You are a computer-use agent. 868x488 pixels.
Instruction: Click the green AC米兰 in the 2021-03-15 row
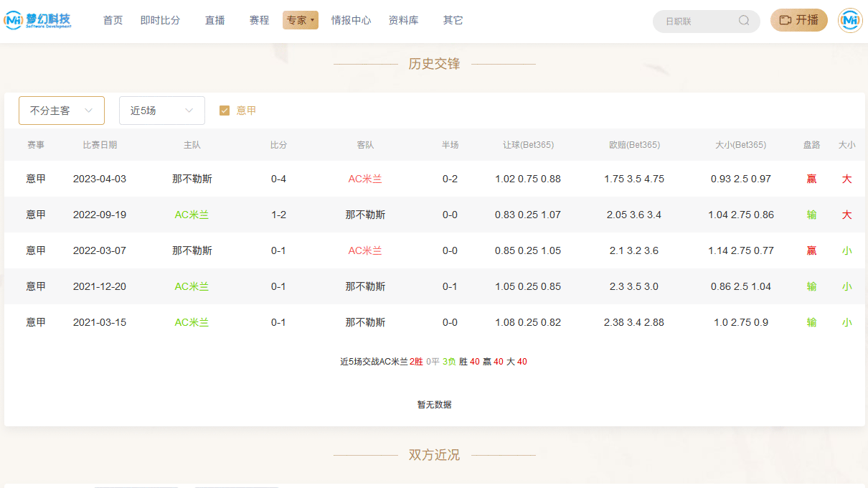[192, 322]
